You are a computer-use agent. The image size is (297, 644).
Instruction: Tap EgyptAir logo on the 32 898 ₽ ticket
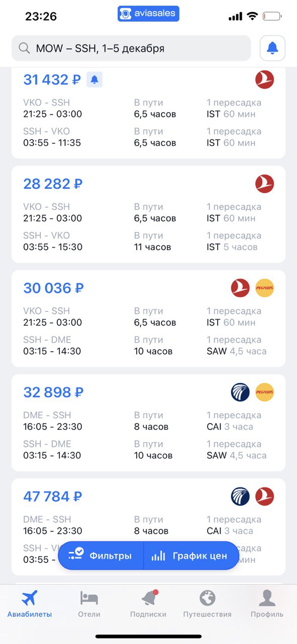[240, 392]
